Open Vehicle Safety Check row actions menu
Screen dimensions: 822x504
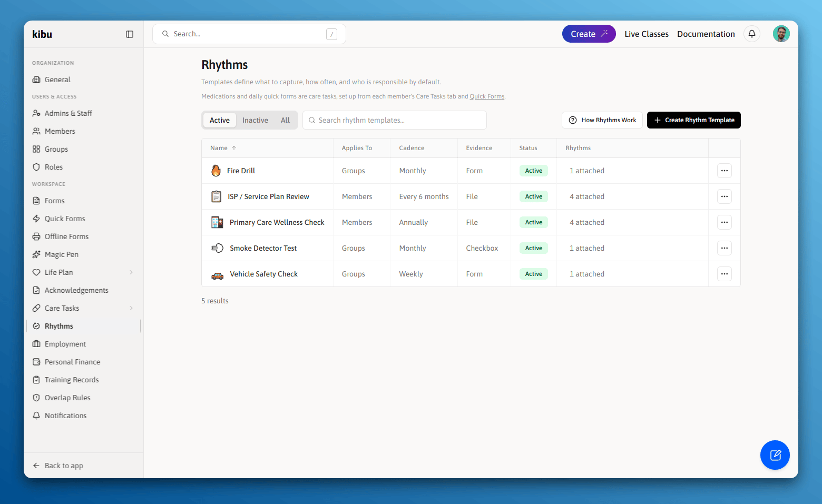click(x=725, y=274)
